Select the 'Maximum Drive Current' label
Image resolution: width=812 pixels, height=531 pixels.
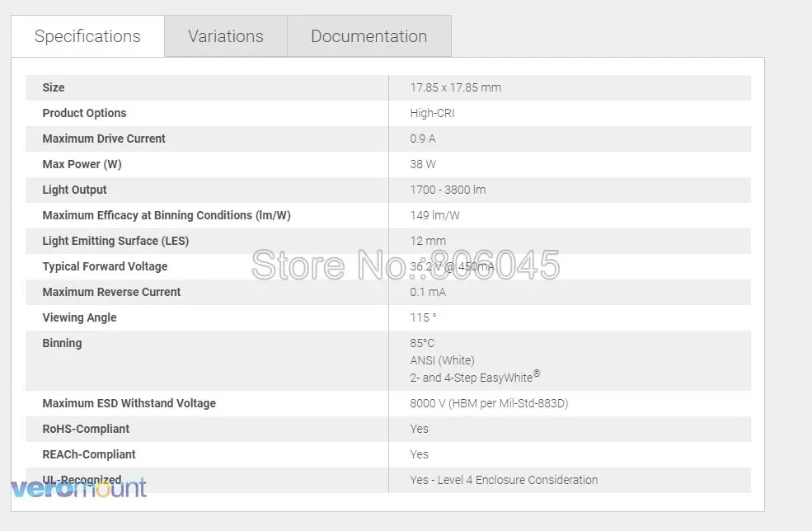(104, 139)
